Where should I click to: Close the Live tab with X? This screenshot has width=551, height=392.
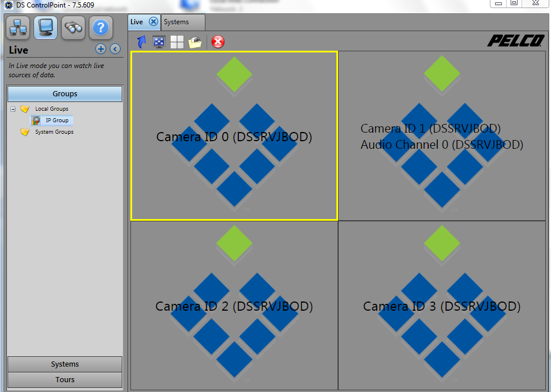[153, 21]
